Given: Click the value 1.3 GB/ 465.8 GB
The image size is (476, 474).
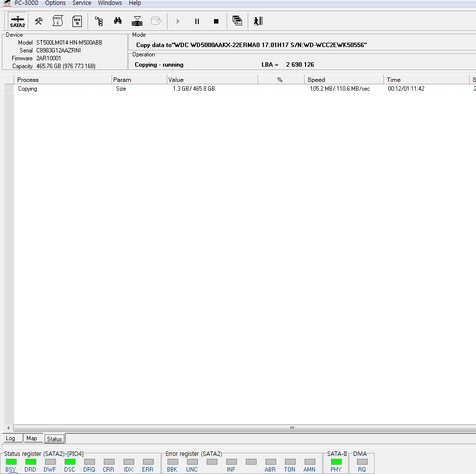Looking at the screenshot, I should point(193,89).
